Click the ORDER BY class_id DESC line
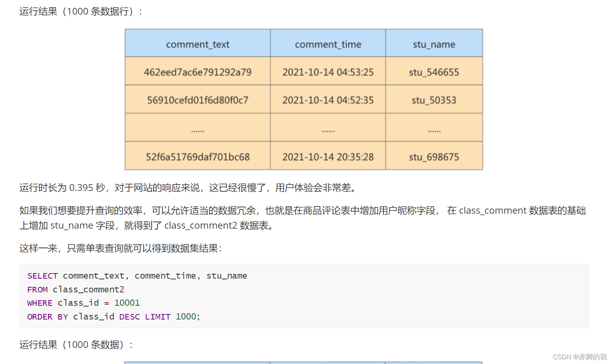 (x=114, y=317)
